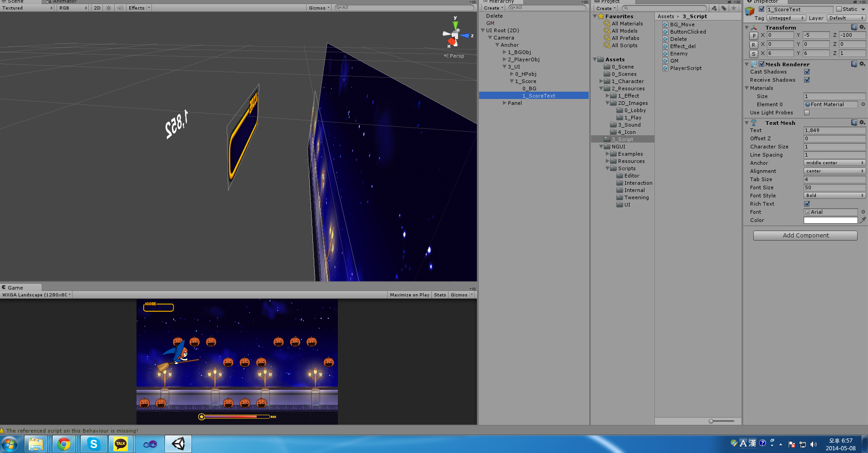Toggle 2D scene view mode
Viewport: 868px width, 453px height.
[x=97, y=8]
